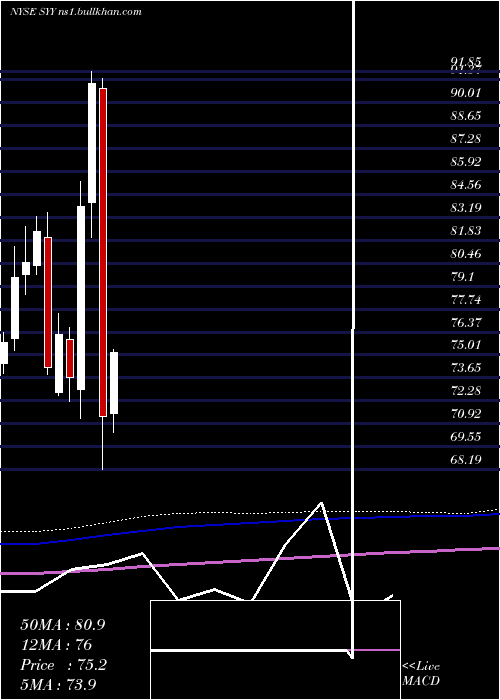Click the 68.19 lowest axis label
500x700 pixels.
466,459
